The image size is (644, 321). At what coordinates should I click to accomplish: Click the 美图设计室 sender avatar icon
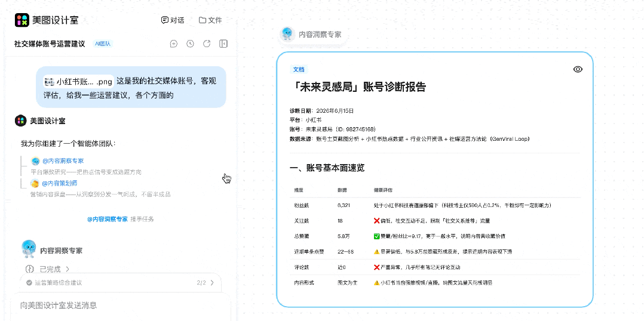click(x=21, y=121)
